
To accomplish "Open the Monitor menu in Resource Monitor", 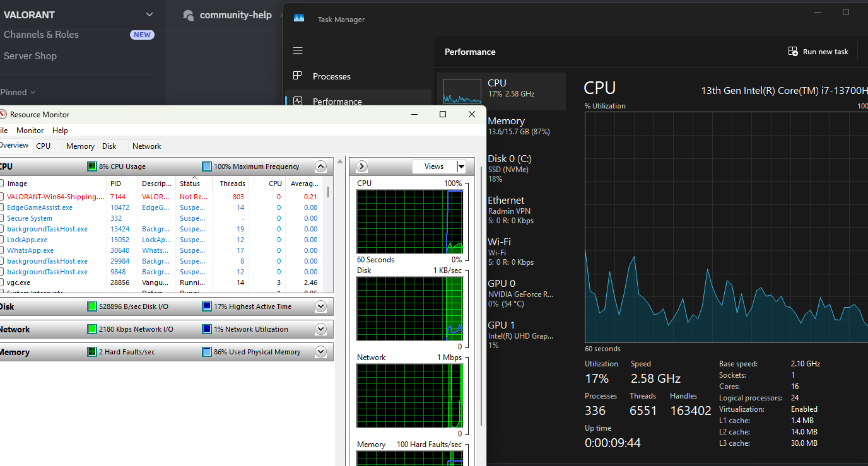I will pyautogui.click(x=30, y=131).
